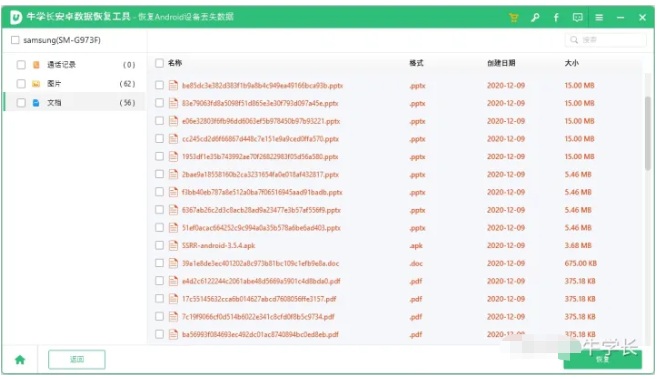Image resolution: width=663 pixels, height=379 pixels.
Task: Click the .doc format cell
Action: point(416,263)
